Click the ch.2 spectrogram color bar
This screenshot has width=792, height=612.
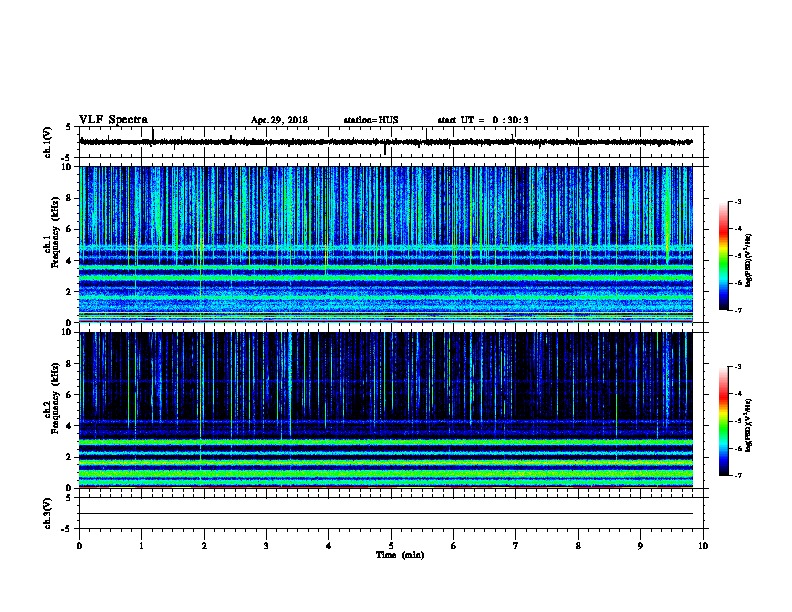(724, 421)
